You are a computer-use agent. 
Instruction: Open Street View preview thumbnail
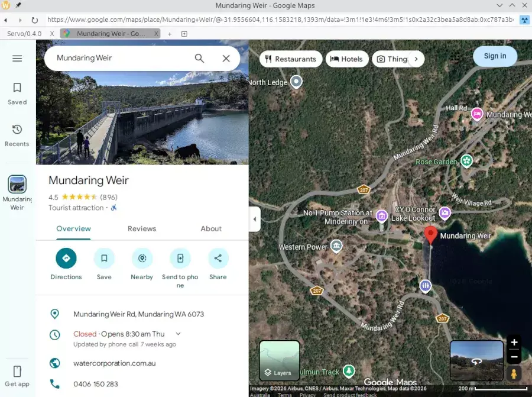476,361
